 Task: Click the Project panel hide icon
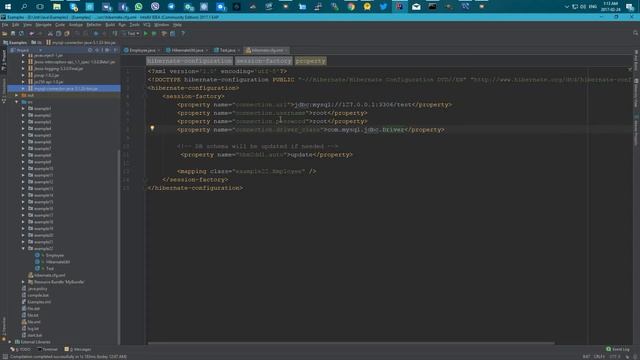pyautogui.click(x=116, y=50)
